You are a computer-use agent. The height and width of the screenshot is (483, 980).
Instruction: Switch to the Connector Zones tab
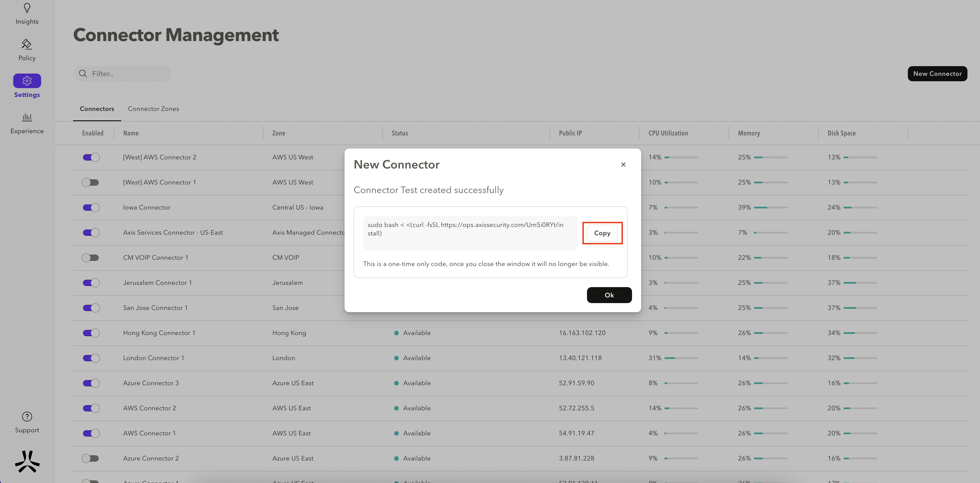pyautogui.click(x=153, y=109)
